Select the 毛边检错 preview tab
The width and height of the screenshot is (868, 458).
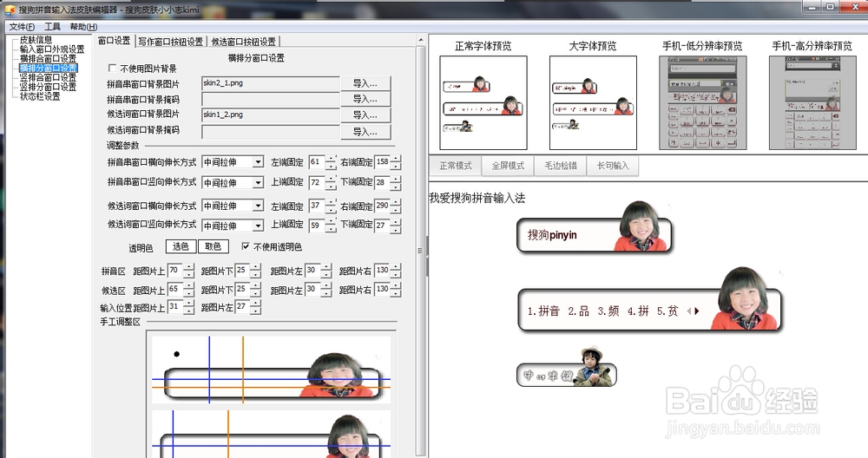point(560,166)
